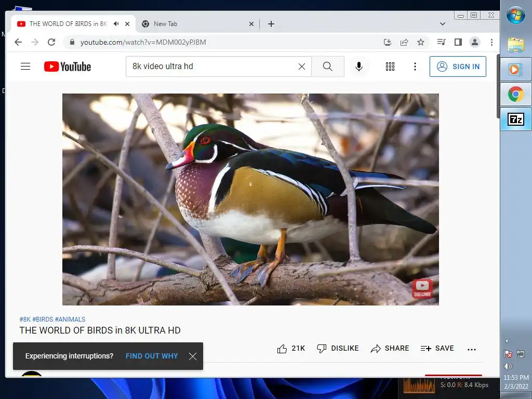The width and height of the screenshot is (532, 399).
Task: Open the Action Center flag icon
Action: tap(508, 354)
